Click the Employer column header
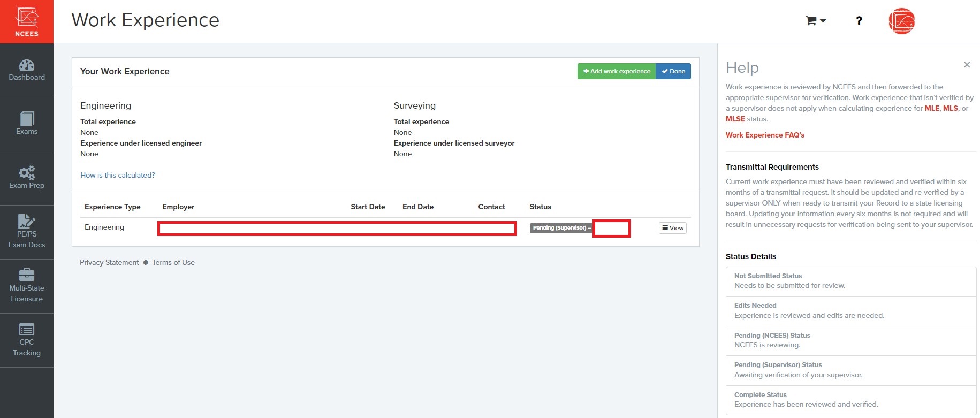The height and width of the screenshot is (418, 980). point(178,207)
